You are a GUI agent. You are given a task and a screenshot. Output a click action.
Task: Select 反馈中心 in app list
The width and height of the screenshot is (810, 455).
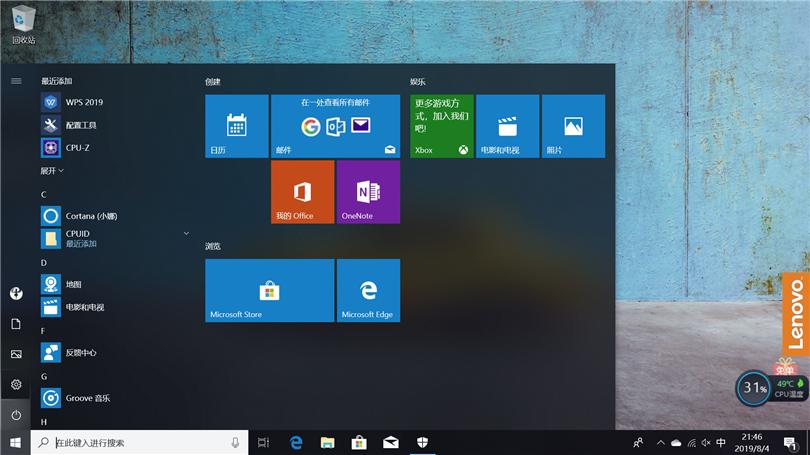[x=81, y=353]
